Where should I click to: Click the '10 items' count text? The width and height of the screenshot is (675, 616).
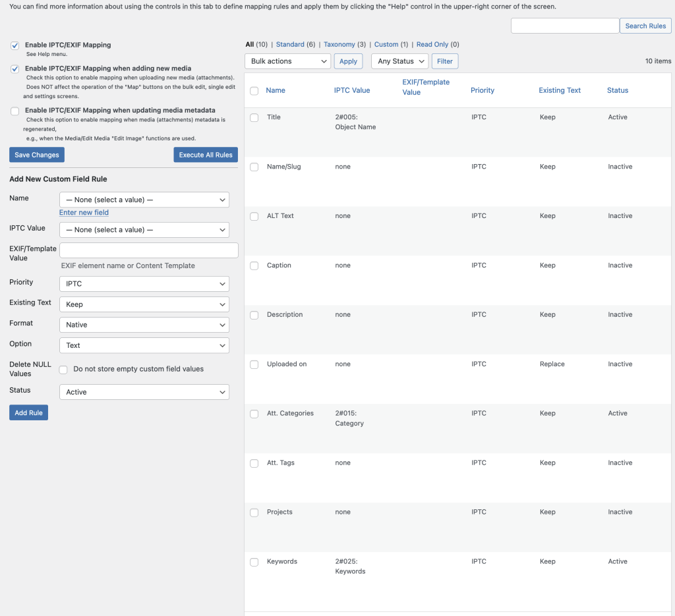[659, 61]
